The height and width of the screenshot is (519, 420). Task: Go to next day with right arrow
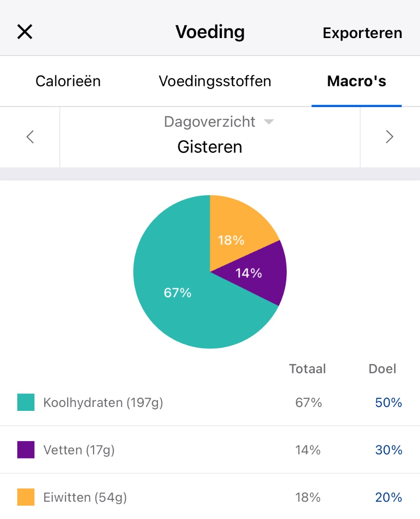click(x=390, y=137)
